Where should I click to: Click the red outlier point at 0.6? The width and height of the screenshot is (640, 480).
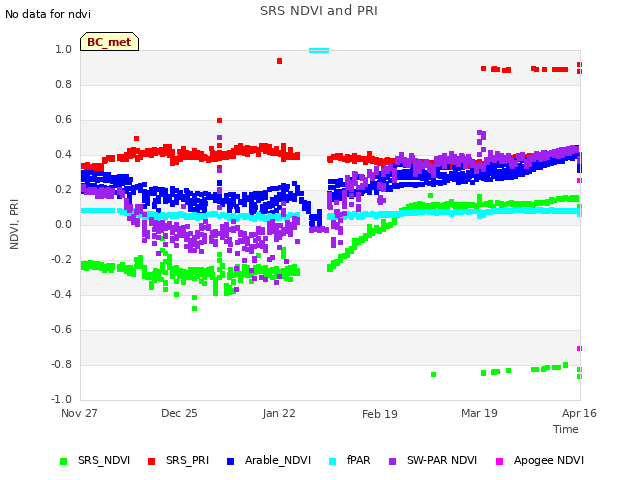click(x=219, y=120)
